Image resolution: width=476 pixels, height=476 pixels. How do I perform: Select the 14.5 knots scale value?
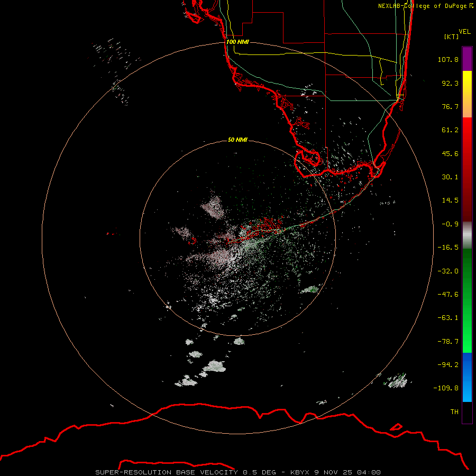pos(450,200)
